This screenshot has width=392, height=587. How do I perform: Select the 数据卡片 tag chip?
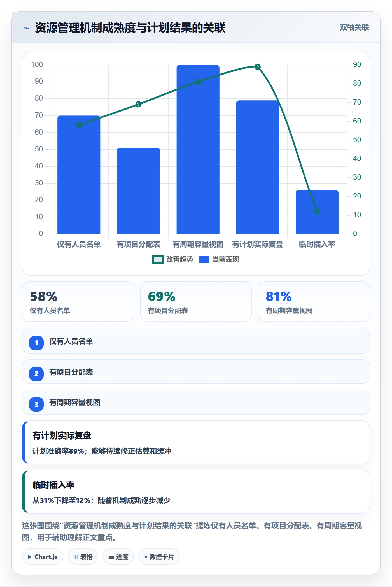click(x=159, y=557)
